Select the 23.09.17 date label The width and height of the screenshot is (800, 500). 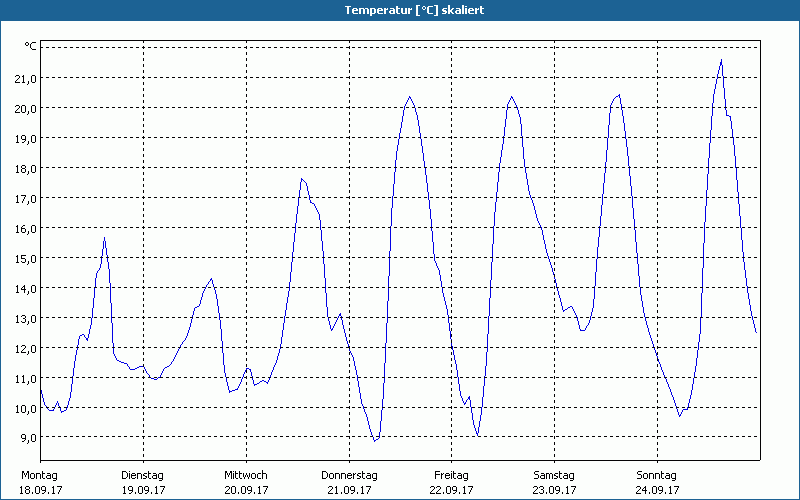point(555,490)
